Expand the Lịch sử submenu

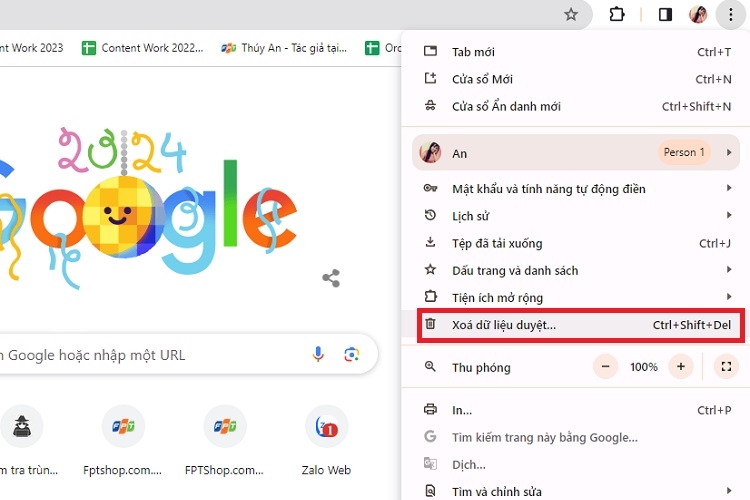(x=575, y=216)
